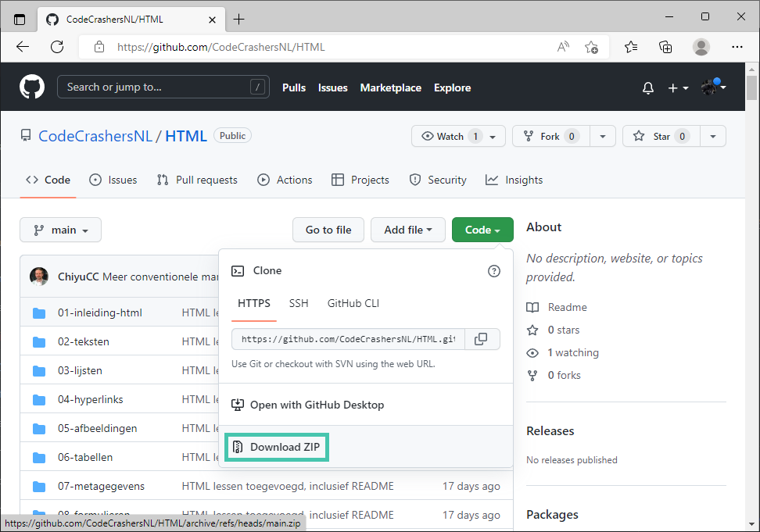Open the 04-hyperlinks folder
Screen dimensions: 760x532
click(x=91, y=399)
